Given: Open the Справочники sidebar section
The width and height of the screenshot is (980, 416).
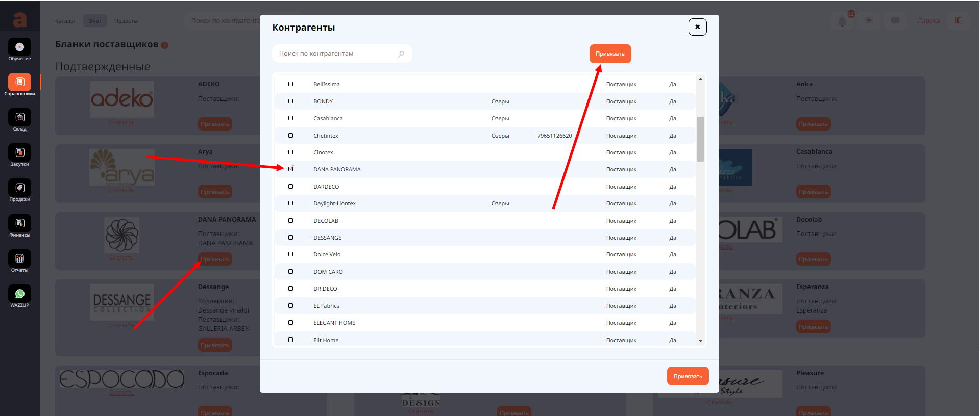Looking at the screenshot, I should tap(19, 83).
